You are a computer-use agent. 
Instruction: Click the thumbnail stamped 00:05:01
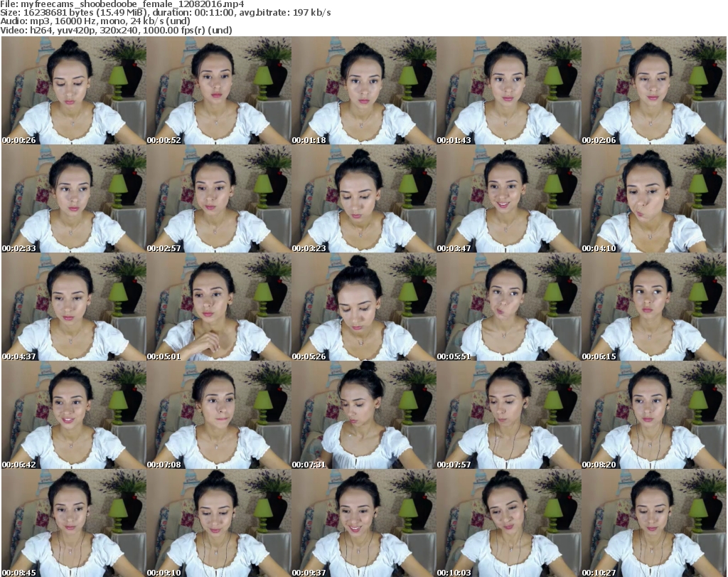[219, 307]
